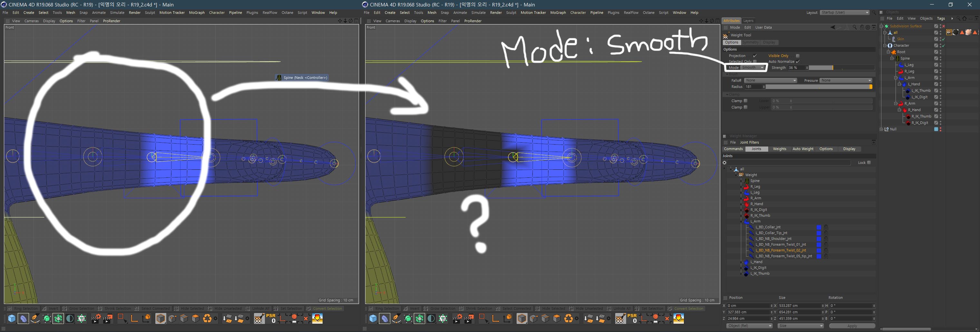
Task: Click the Attributes panel back arrow icon
Action: [x=833, y=27]
